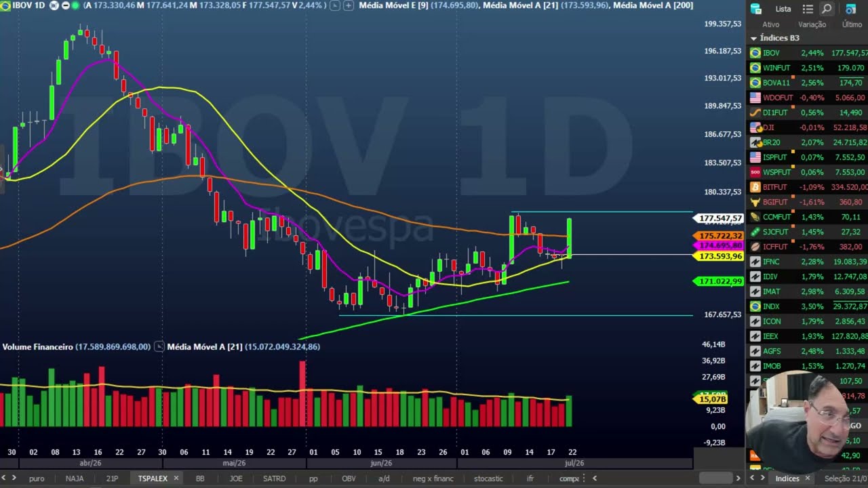The height and width of the screenshot is (488, 868).
Task: Open the settings window icon in watchlist header
Action: (850, 9)
